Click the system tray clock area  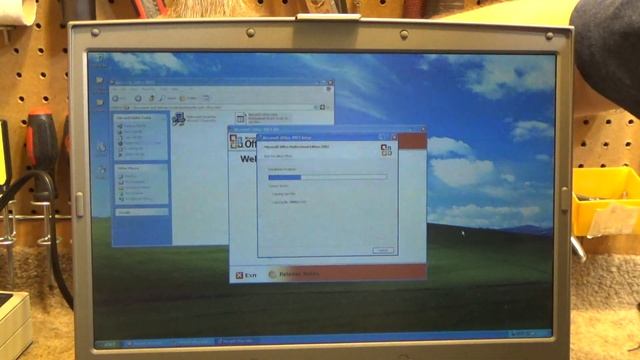tap(531, 333)
